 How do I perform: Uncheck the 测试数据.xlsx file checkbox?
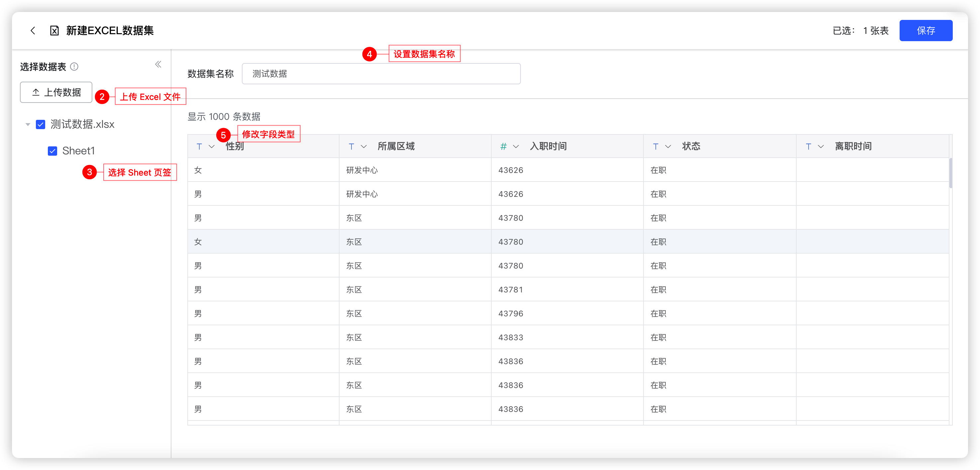tap(41, 124)
